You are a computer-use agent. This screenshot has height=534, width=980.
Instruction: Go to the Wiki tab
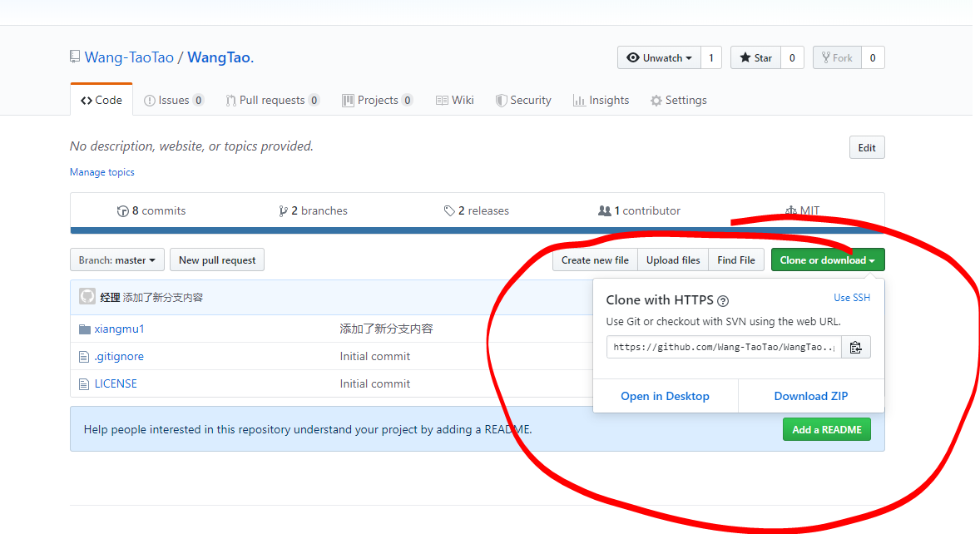[x=455, y=100]
